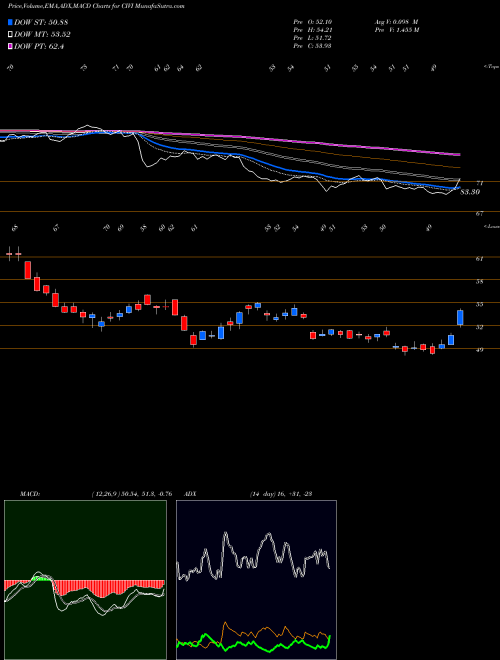Click the chart title mentioning MunafaSutra.com

click(96, 6)
